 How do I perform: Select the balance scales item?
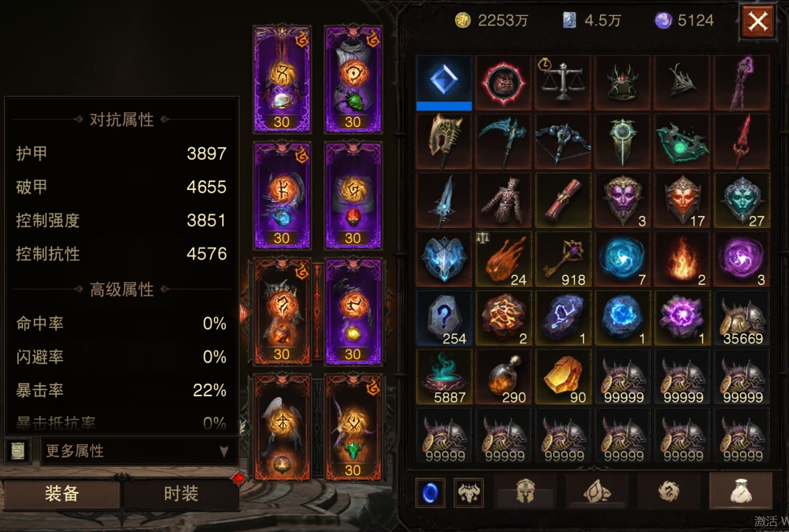[x=563, y=82]
